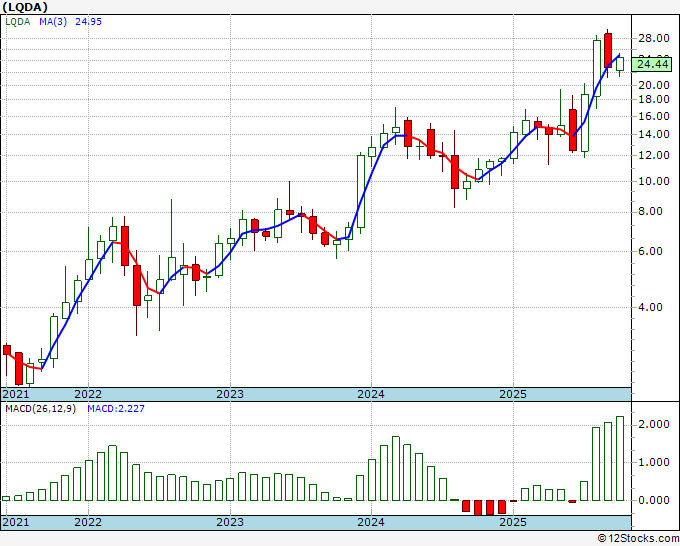Click the 12Stocks.com copyright link

[638, 539]
